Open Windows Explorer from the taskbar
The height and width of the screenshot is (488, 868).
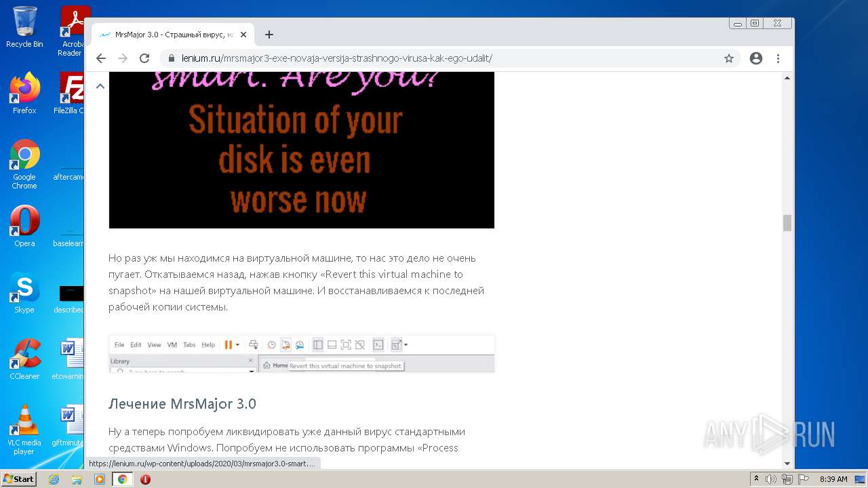77,479
